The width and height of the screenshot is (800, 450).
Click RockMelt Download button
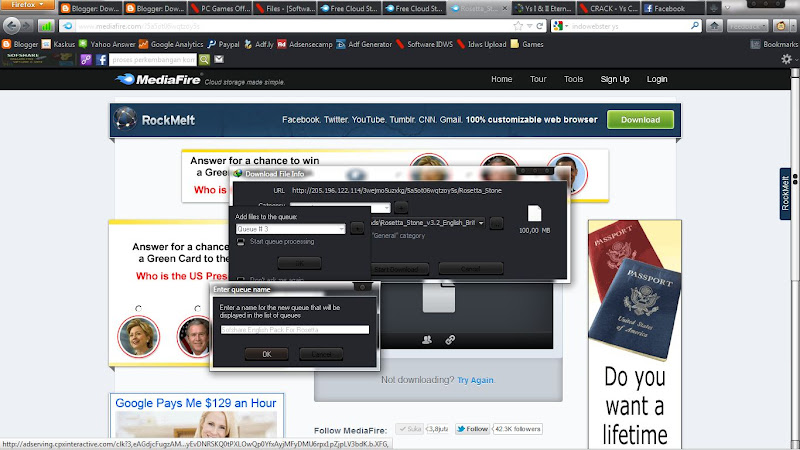tap(640, 120)
